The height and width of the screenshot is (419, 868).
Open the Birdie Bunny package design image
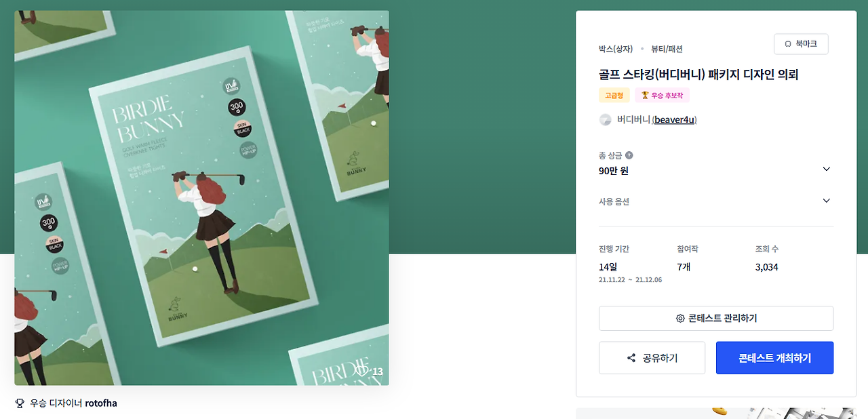coord(201,198)
